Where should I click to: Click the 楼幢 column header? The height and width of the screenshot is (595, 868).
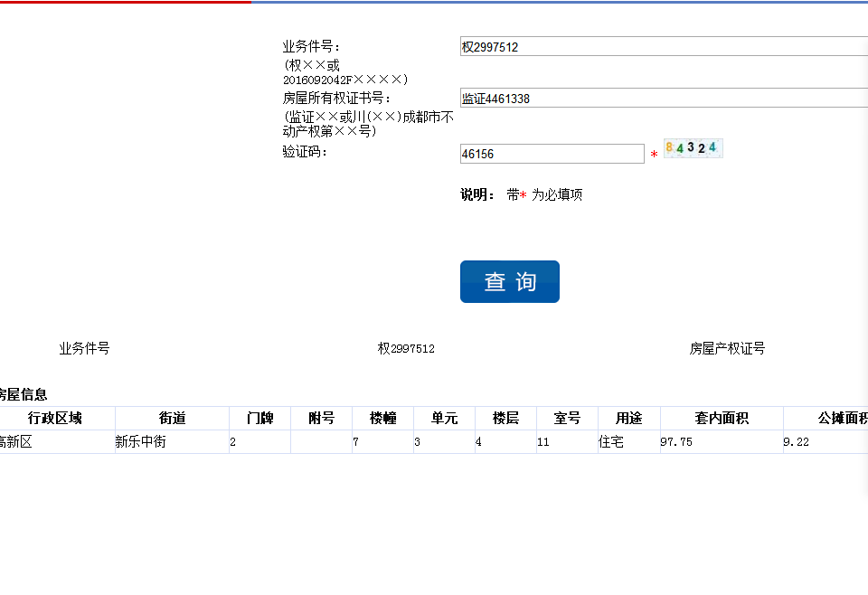[382, 419]
